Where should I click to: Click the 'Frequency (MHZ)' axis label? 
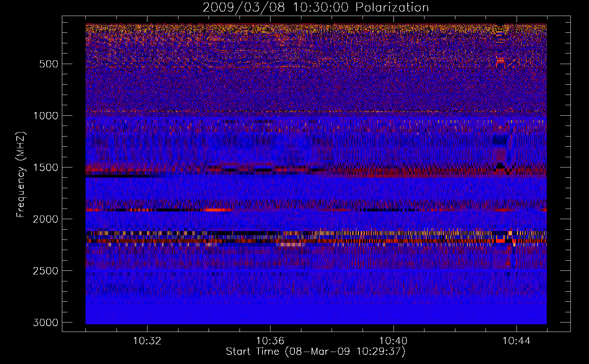(x=21, y=175)
